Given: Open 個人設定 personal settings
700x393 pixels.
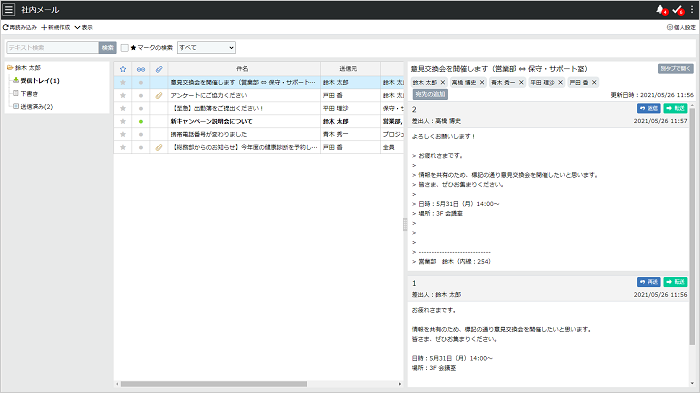Looking at the screenshot, I should click(x=681, y=27).
